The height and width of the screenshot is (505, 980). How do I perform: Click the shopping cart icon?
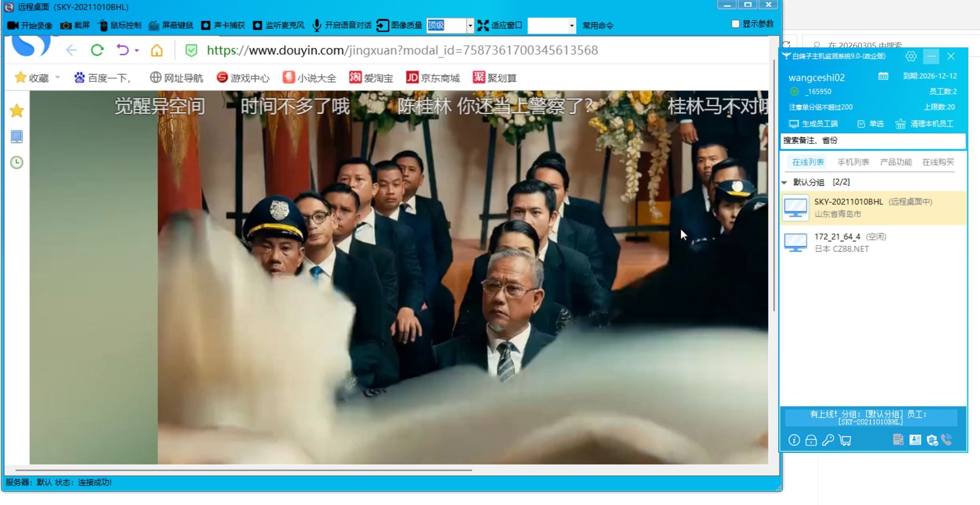(845, 440)
